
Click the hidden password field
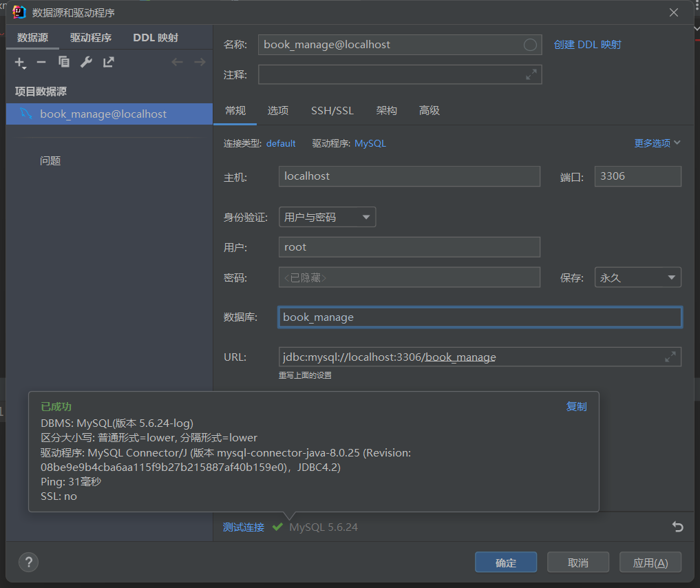pos(409,277)
